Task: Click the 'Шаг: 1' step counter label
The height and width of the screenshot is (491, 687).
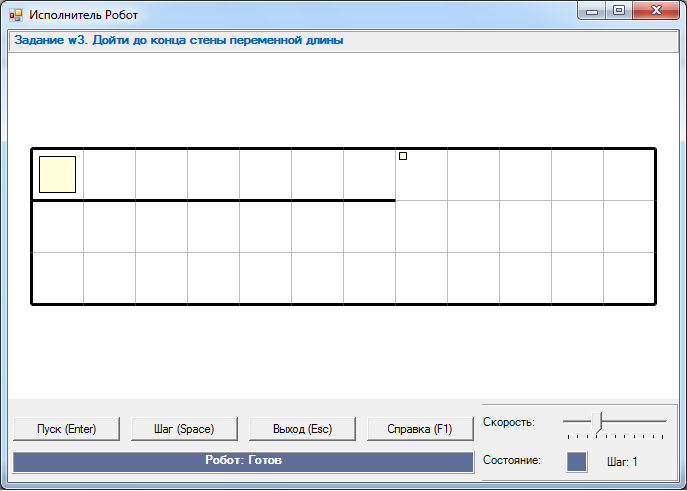Action: point(621,461)
